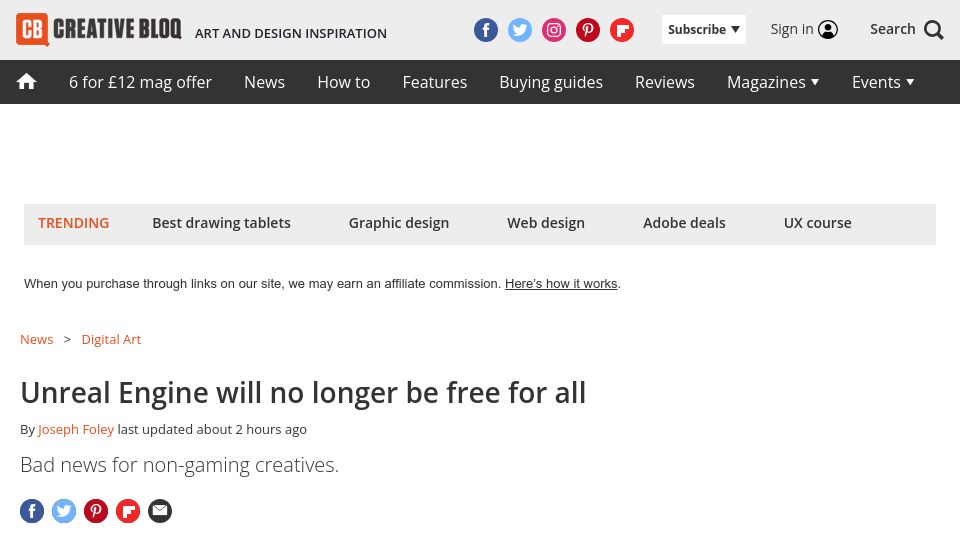Viewport: 960px width, 540px height.
Task: Expand the Events menu
Action: click(x=883, y=82)
